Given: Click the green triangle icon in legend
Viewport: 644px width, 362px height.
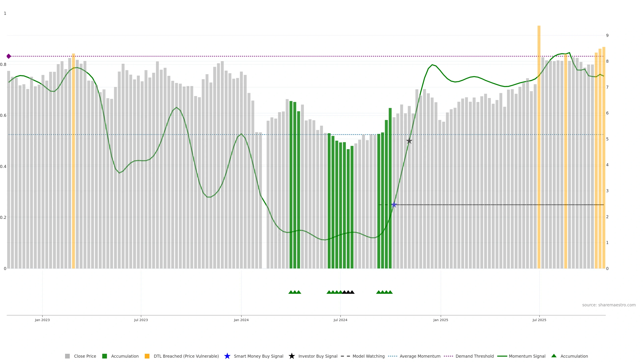Looking at the screenshot, I should (x=554, y=356).
